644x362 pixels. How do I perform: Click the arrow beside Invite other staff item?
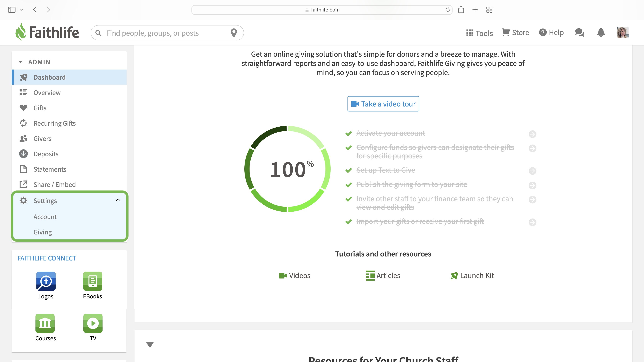(x=532, y=199)
